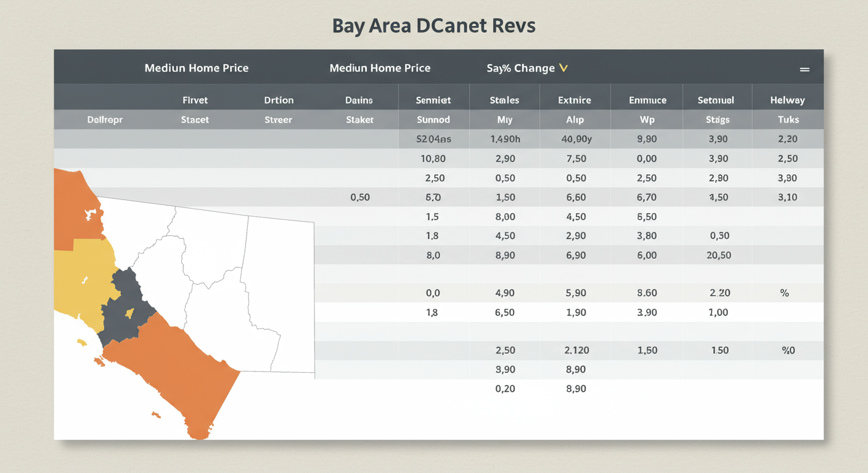Click the Helway column header

coord(787,100)
